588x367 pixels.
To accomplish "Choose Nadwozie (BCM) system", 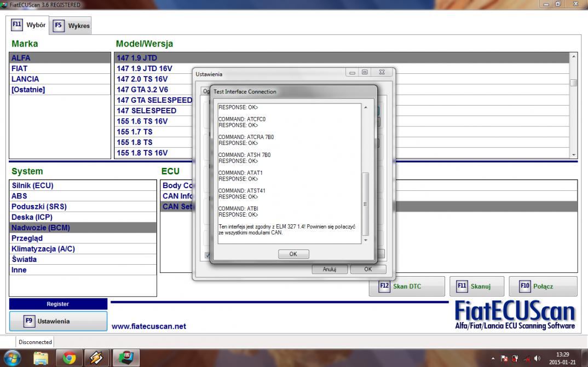I will 83,228.
